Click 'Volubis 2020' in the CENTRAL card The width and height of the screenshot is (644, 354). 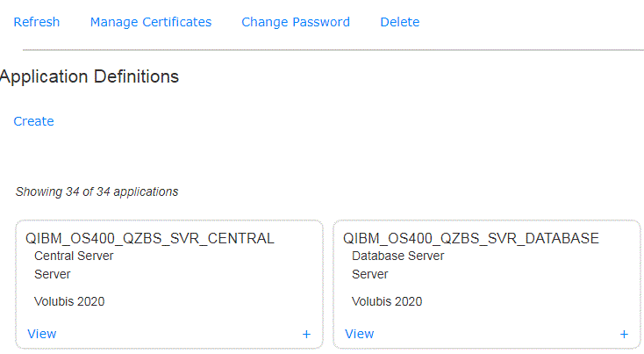pyautogui.click(x=69, y=301)
